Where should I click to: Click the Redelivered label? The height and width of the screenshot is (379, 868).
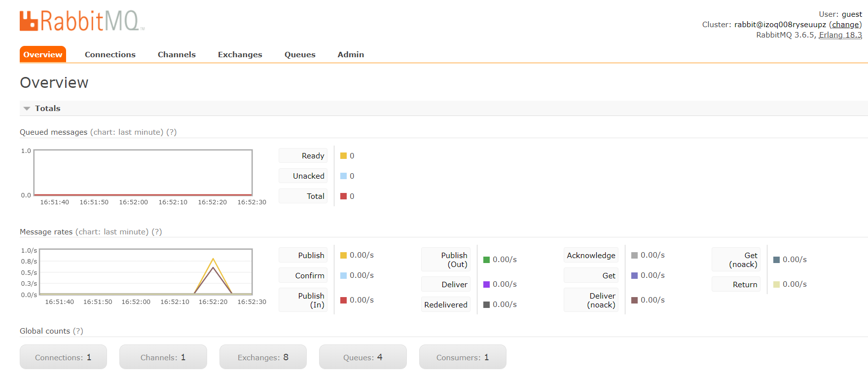pos(446,304)
